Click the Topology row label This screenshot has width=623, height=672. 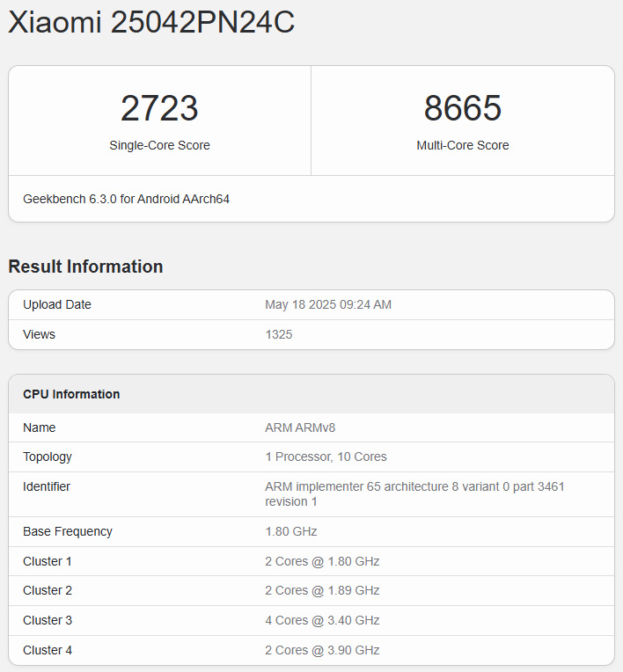48,457
